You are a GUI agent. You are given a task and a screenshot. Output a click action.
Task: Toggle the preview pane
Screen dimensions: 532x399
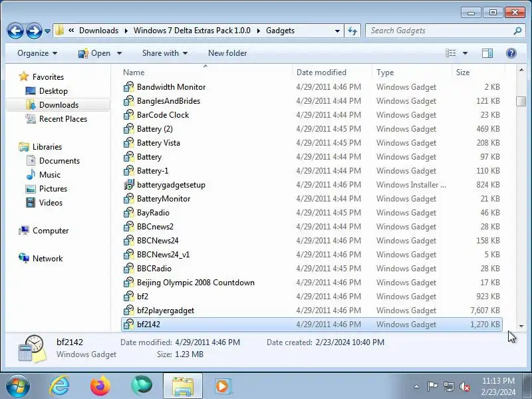487,53
